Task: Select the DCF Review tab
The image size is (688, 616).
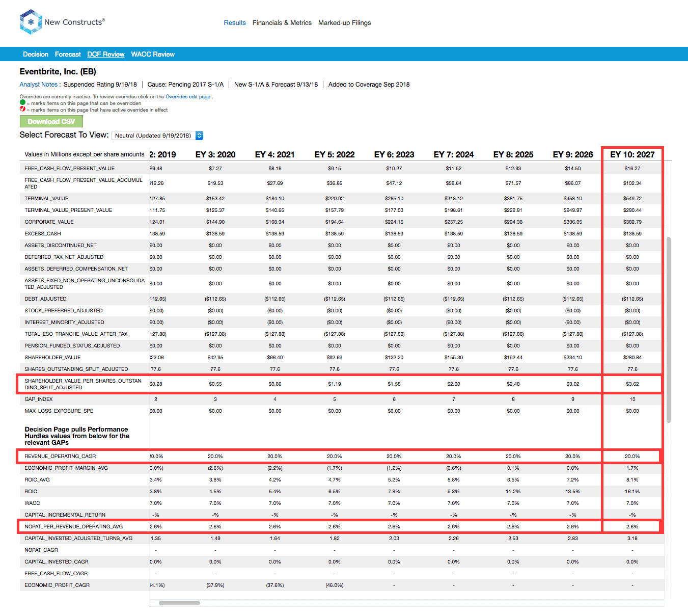Action: point(106,55)
